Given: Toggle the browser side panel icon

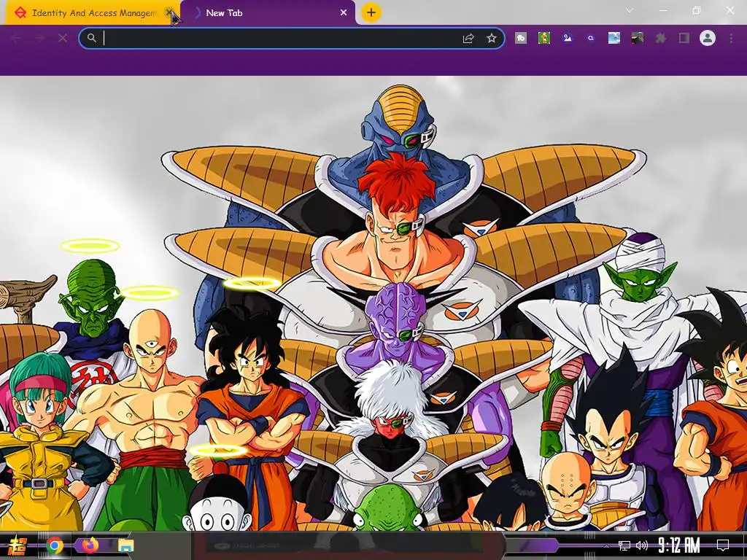Looking at the screenshot, I should [x=684, y=38].
